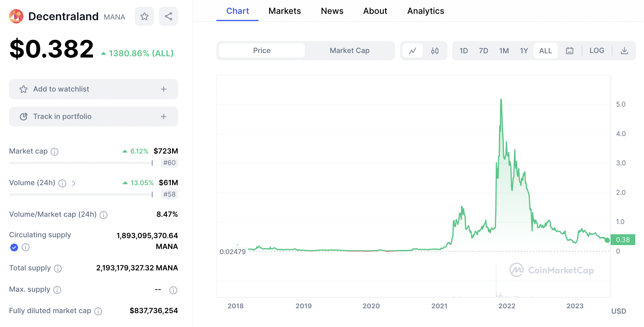Open the News tab

coord(332,11)
